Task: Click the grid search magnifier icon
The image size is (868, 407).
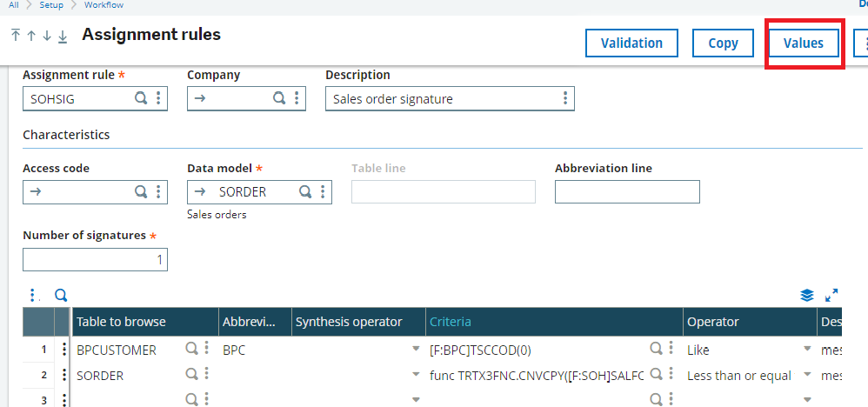Action: coord(61,296)
